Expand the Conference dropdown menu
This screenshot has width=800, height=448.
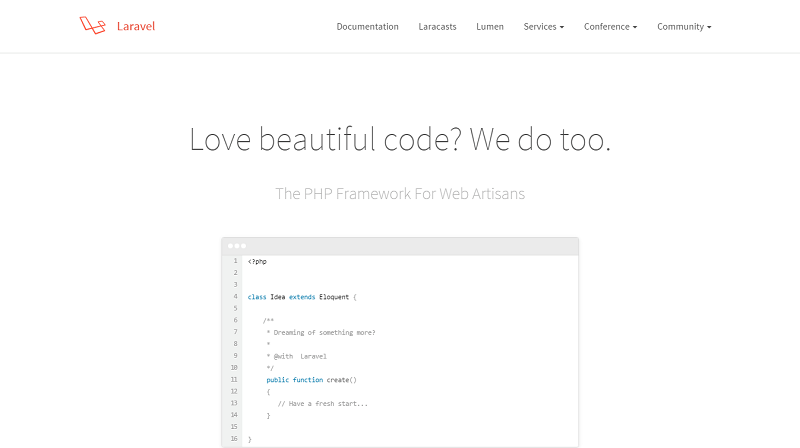click(x=610, y=27)
